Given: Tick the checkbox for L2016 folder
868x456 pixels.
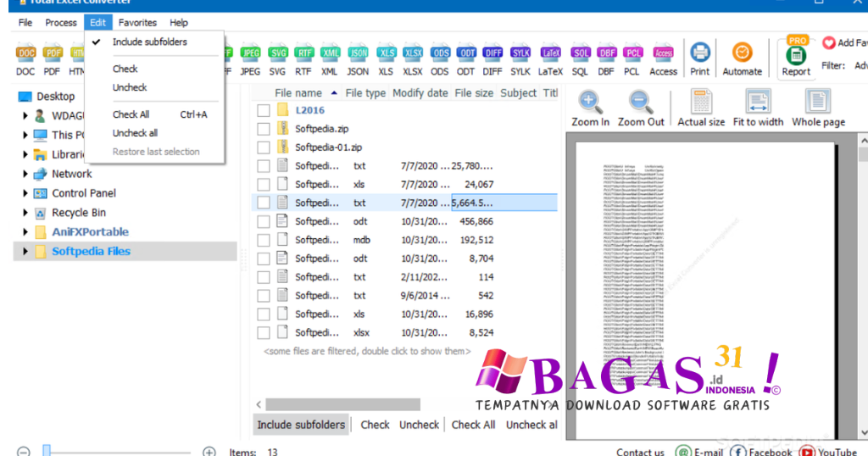Looking at the screenshot, I should click(264, 110).
